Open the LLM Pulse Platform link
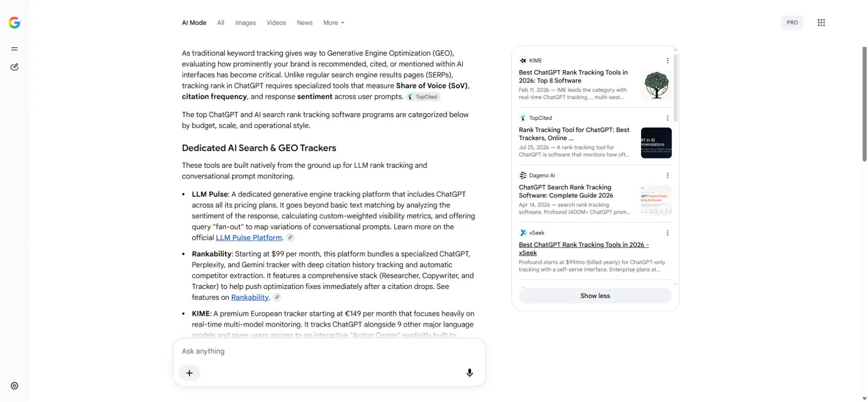The height and width of the screenshot is (402, 868). tap(249, 237)
